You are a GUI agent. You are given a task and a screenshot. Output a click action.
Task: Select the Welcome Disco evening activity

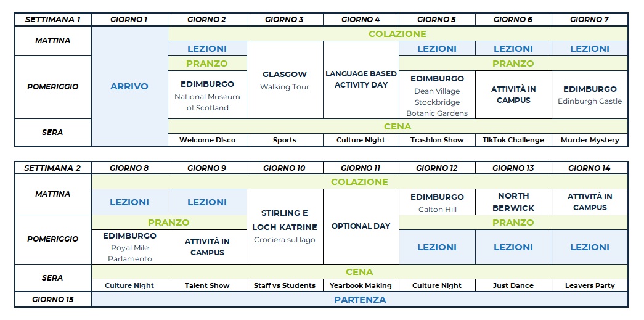tap(207, 140)
